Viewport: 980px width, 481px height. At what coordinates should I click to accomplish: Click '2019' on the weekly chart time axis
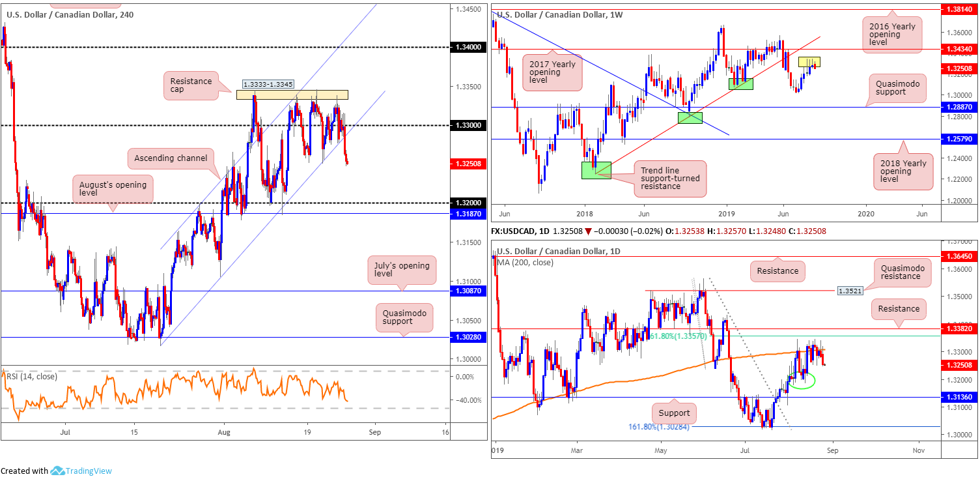pyautogui.click(x=727, y=214)
